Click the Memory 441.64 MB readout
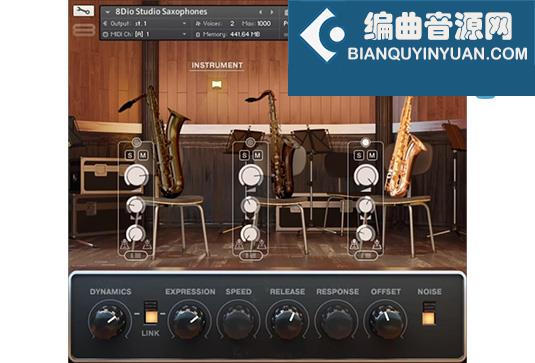The height and width of the screenshot is (363, 535). point(245,34)
